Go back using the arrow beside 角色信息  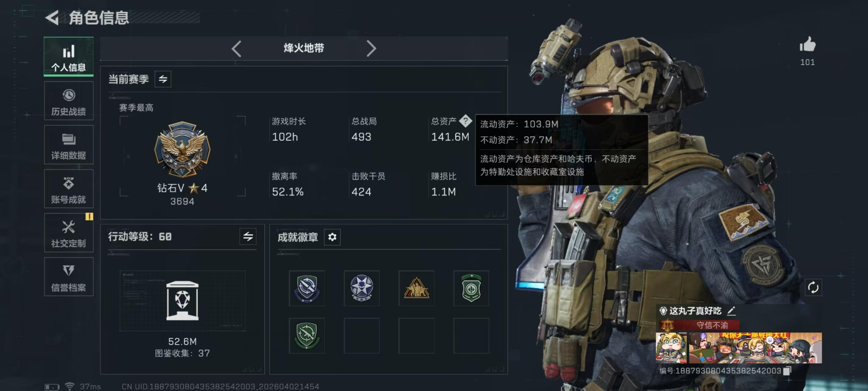pos(52,17)
